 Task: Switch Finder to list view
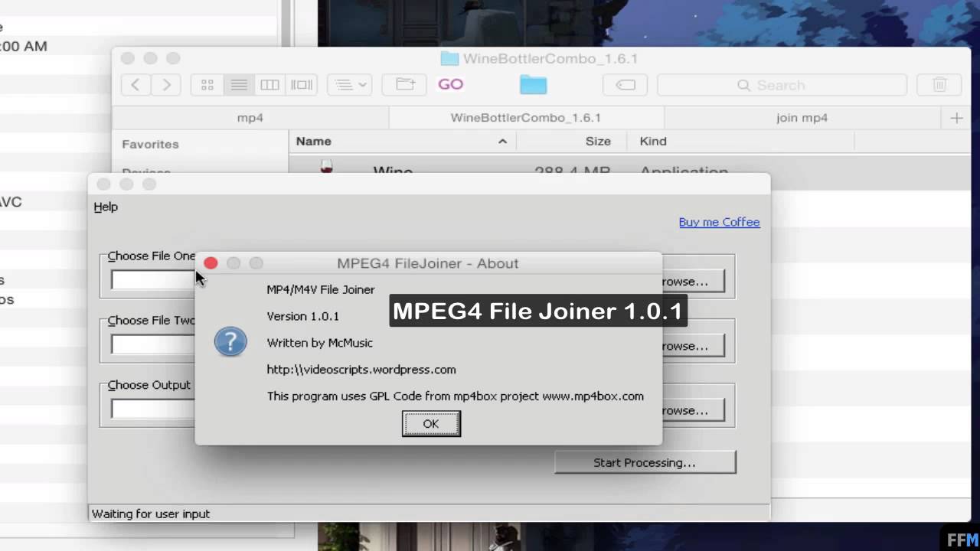(x=239, y=85)
